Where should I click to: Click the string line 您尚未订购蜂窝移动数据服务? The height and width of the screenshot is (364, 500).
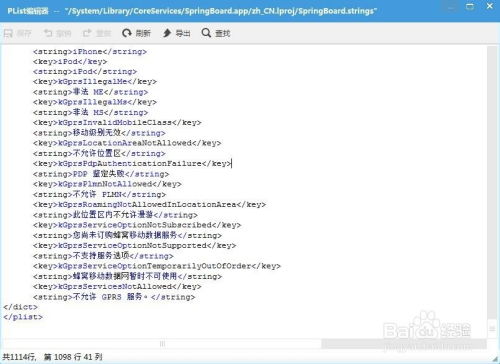click(127, 235)
